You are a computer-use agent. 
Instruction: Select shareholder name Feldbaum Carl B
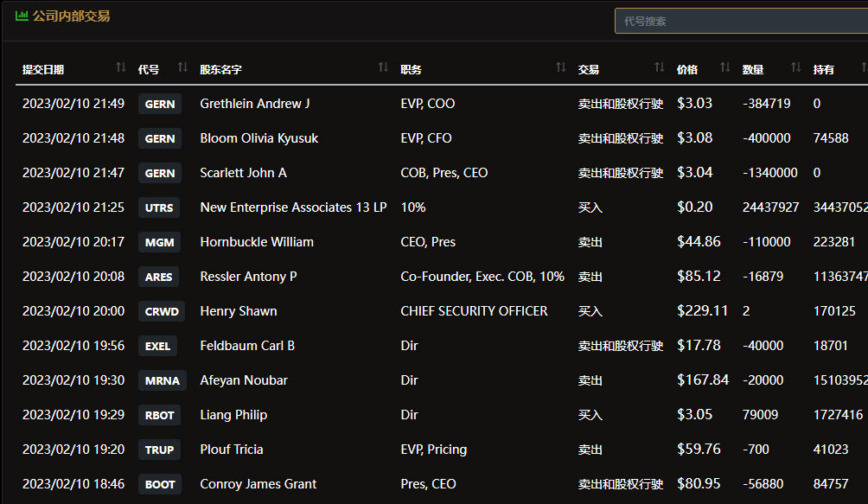pyautogui.click(x=247, y=346)
